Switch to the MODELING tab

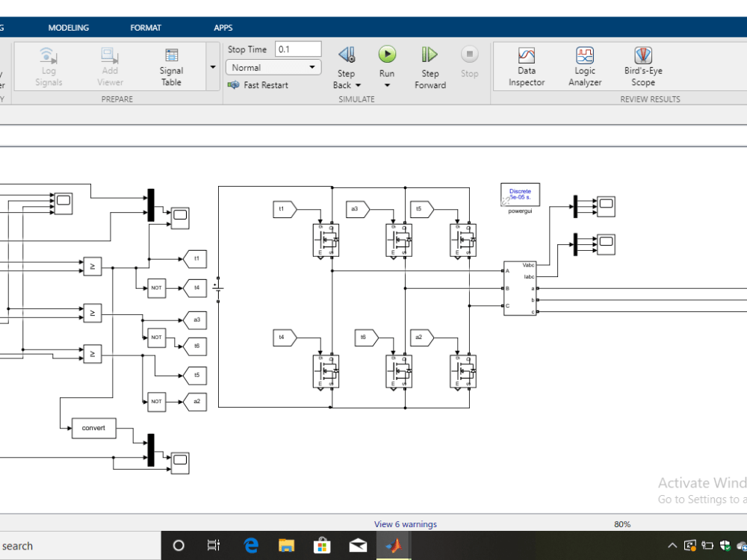click(69, 27)
